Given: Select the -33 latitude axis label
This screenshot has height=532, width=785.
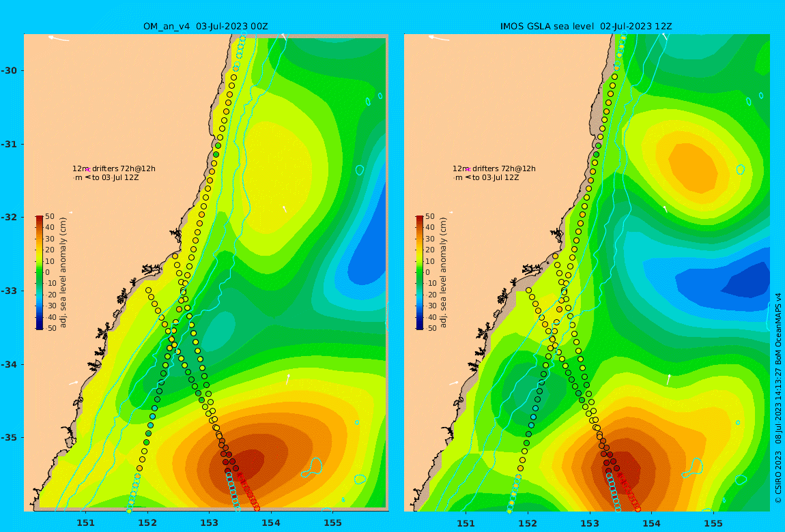Looking at the screenshot, I should click(9, 291).
